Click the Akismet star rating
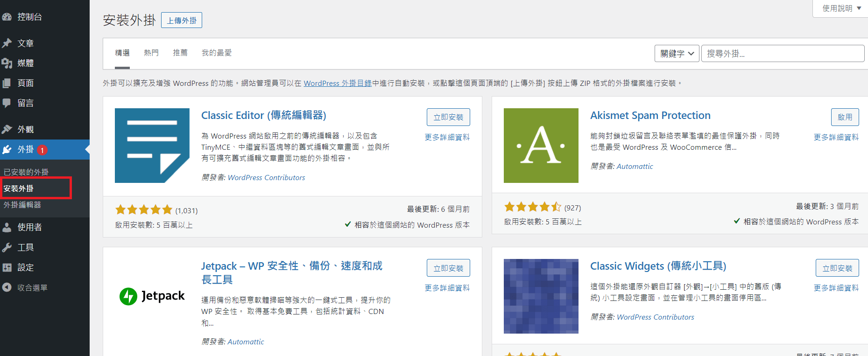The width and height of the screenshot is (868, 356). (x=533, y=207)
